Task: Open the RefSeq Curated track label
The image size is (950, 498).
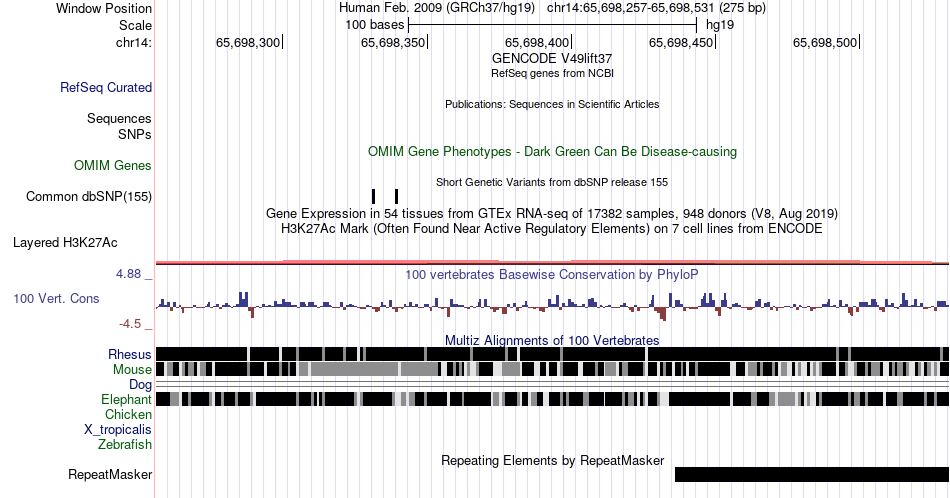Action: pyautogui.click(x=106, y=87)
